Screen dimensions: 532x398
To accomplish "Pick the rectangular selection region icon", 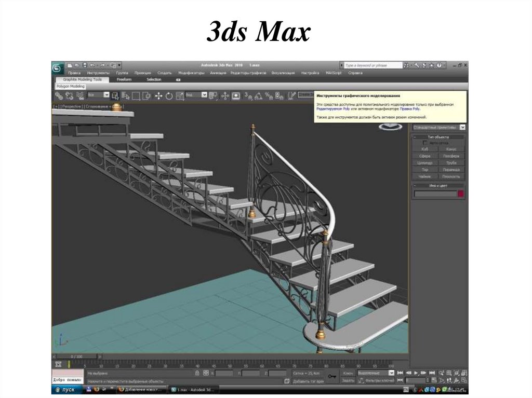I will tap(136, 97).
